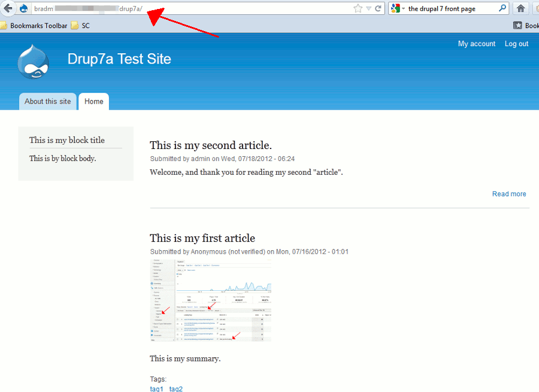
Task: Click the browser back arrow button
Action: pyautogui.click(x=8, y=8)
